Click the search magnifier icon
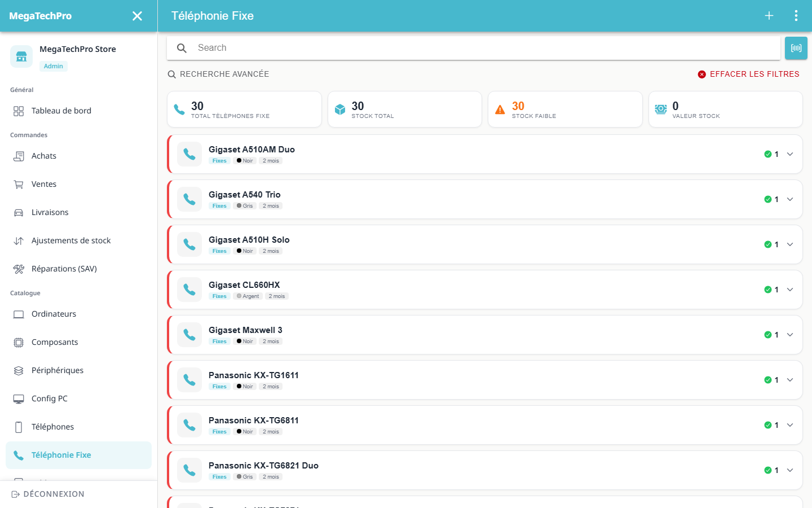Viewport: 812px width, 508px height. click(x=182, y=48)
